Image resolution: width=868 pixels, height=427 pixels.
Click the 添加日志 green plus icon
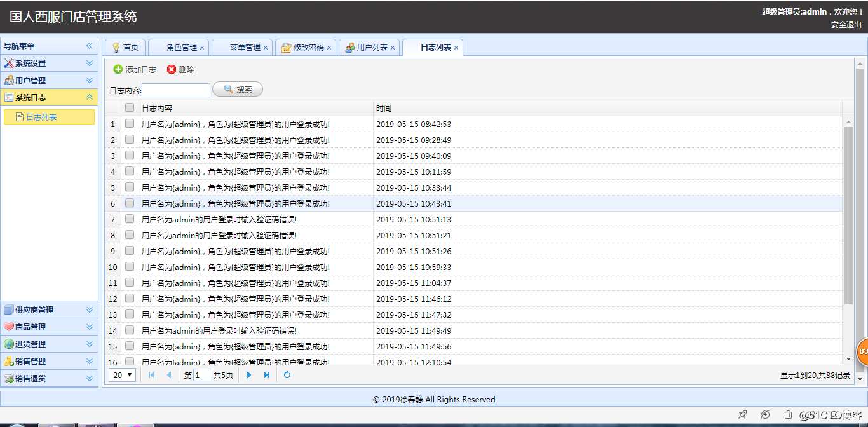click(x=118, y=70)
